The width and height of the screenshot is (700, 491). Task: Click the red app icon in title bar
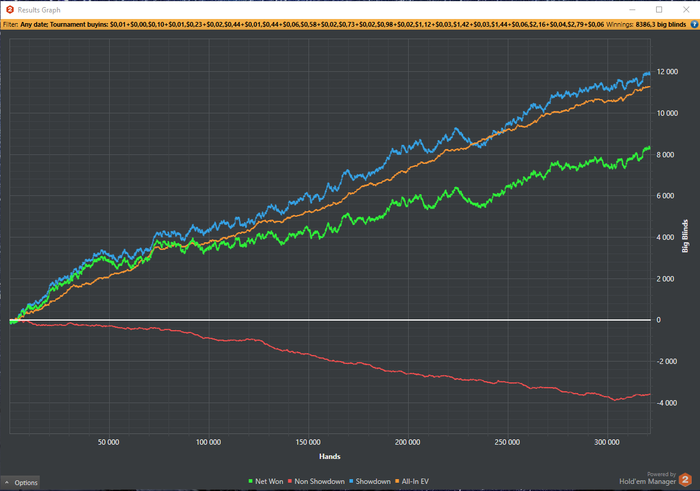tap(9, 9)
